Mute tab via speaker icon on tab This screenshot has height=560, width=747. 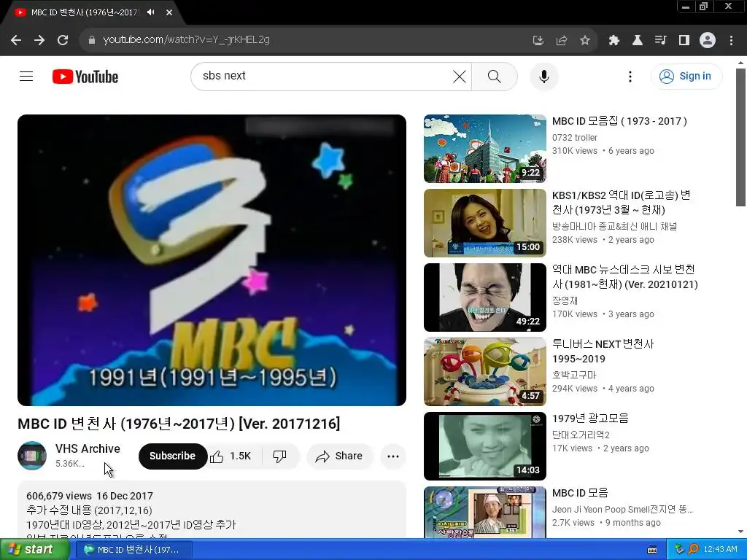coord(151,12)
